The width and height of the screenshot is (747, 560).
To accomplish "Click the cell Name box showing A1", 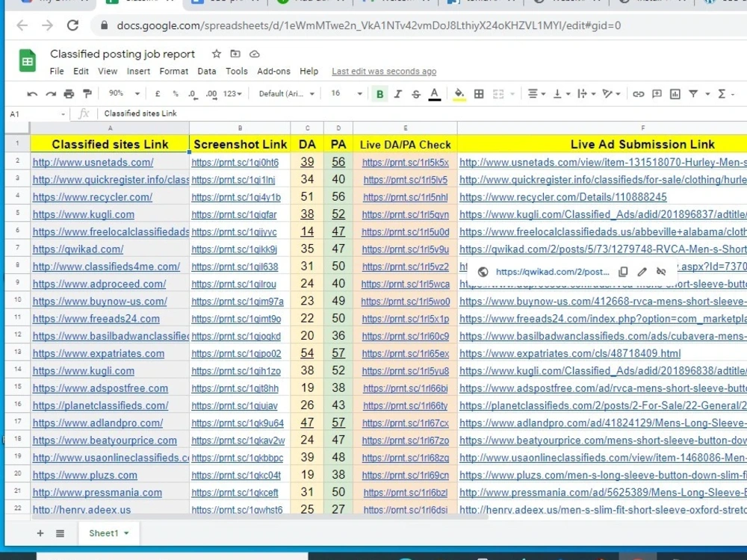I will point(37,113).
